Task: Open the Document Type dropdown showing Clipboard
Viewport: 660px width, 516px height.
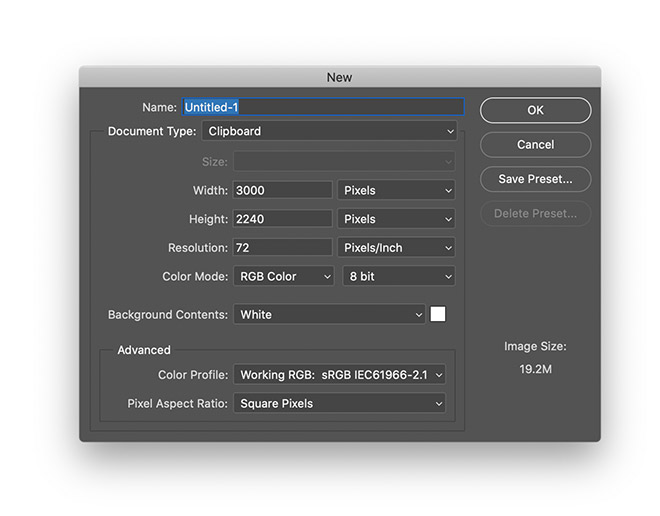Action: pos(329,131)
